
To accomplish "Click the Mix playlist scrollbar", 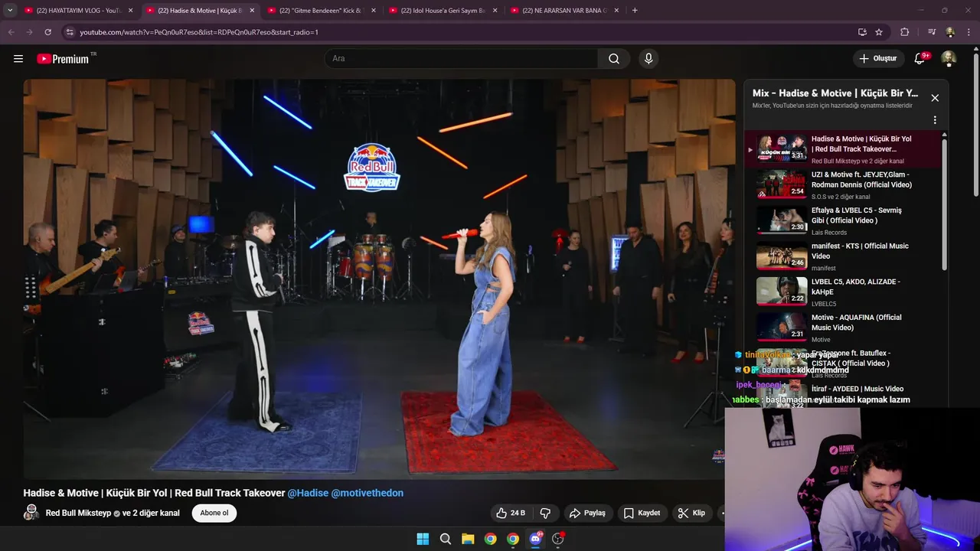I will pos(944,203).
